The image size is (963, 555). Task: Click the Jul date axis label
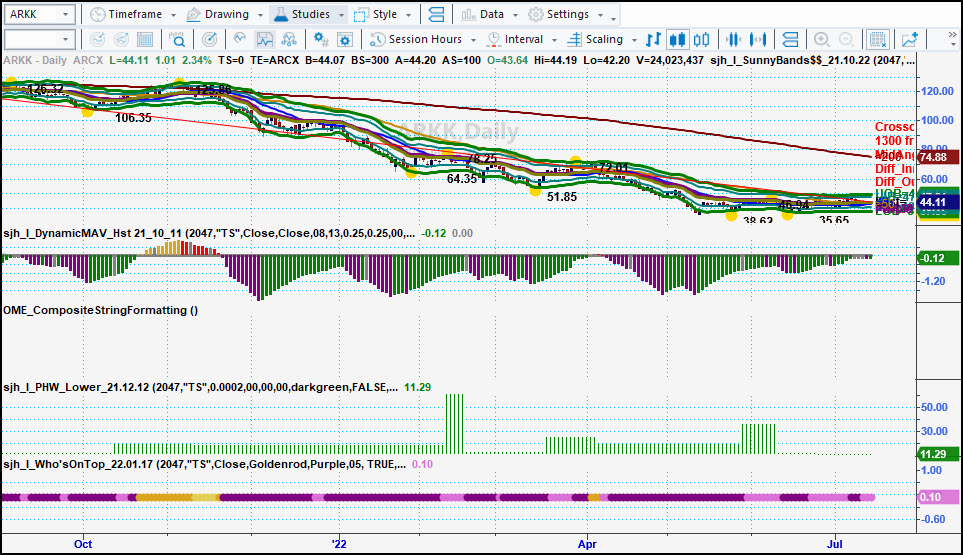[835, 544]
